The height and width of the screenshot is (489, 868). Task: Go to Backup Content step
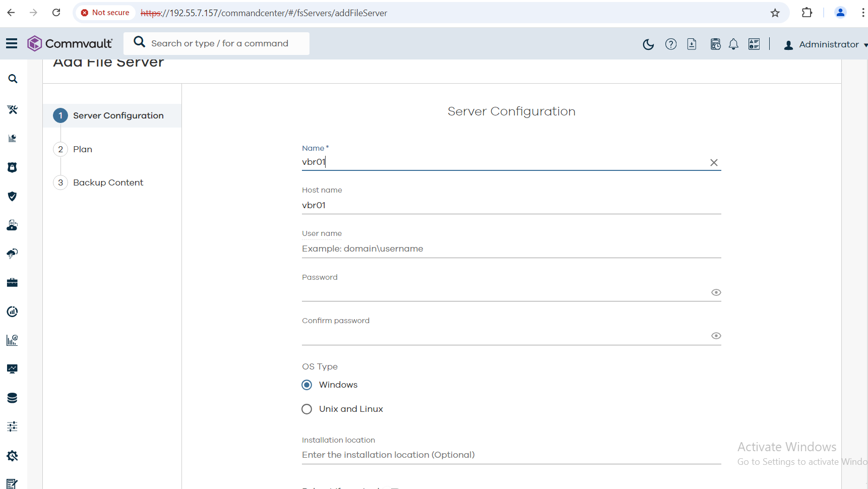[x=108, y=182]
